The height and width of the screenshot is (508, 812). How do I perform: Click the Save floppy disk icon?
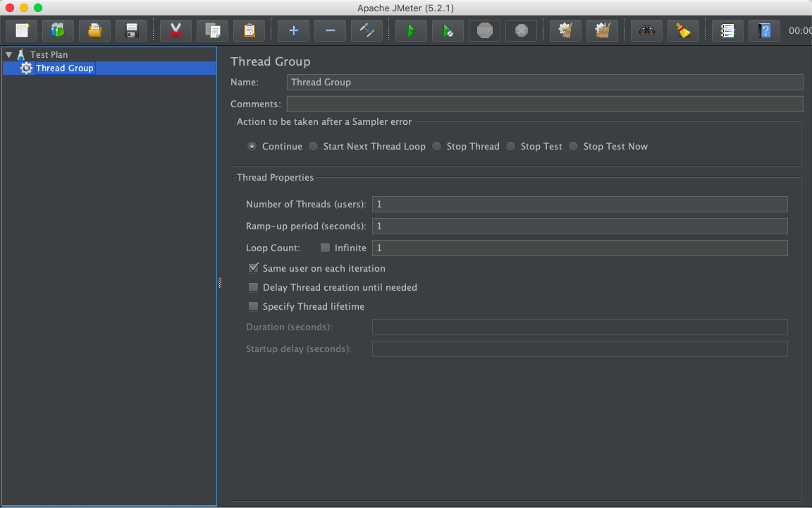(x=132, y=31)
